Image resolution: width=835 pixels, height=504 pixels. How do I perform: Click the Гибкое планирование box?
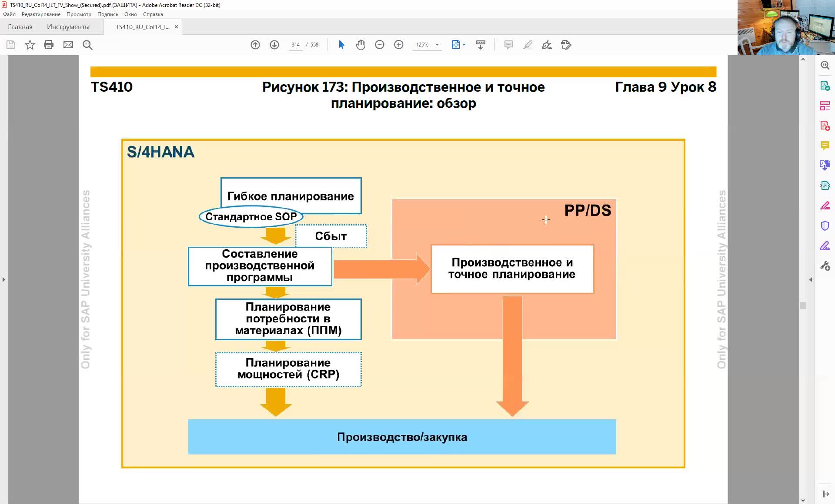tap(291, 196)
